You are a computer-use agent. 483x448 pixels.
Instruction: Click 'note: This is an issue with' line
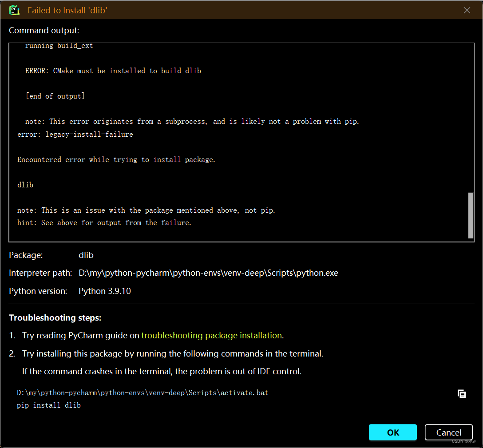click(146, 210)
